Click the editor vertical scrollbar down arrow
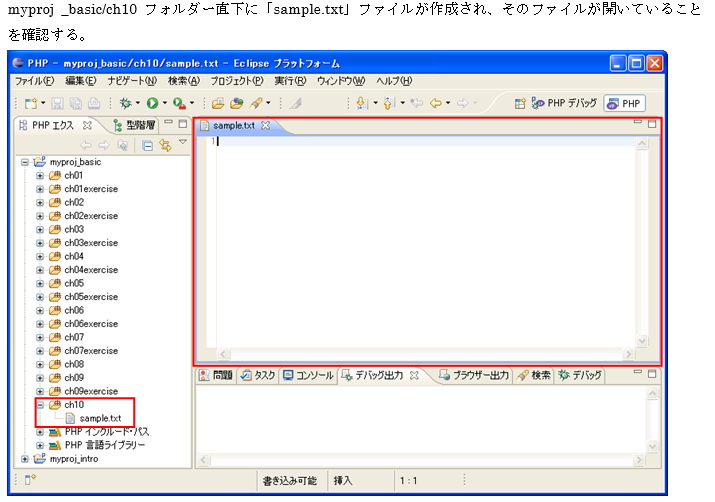Screen dimensions: 715x502 click(642, 341)
